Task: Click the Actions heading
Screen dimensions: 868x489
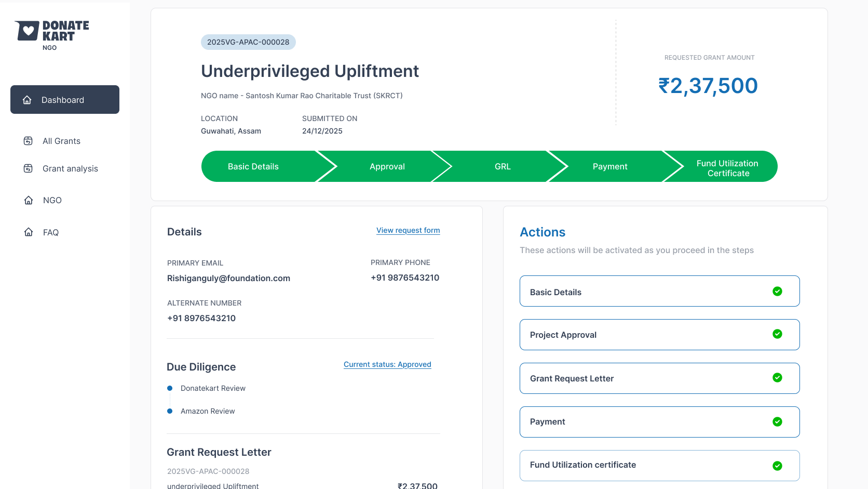Action: point(542,232)
